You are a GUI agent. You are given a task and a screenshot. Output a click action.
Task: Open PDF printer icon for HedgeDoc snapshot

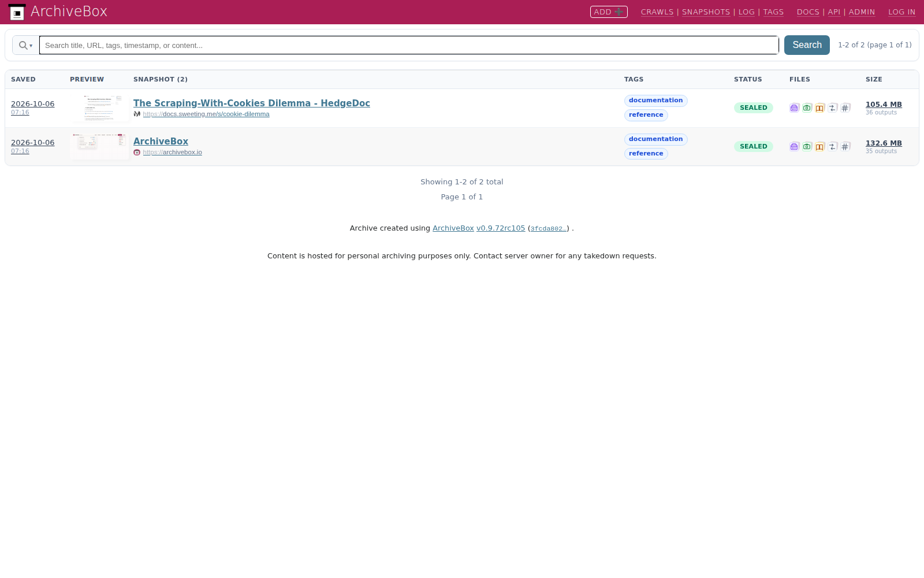(794, 108)
